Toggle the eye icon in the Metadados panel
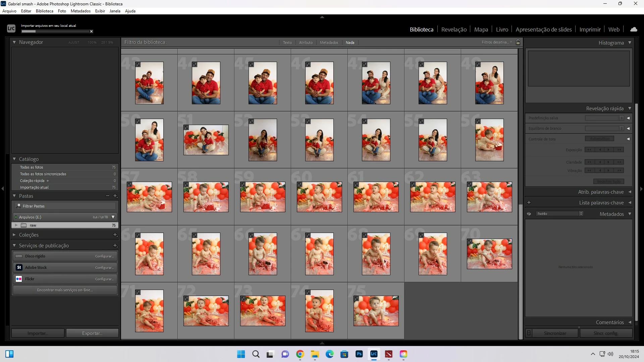The width and height of the screenshot is (644, 362). (529, 214)
